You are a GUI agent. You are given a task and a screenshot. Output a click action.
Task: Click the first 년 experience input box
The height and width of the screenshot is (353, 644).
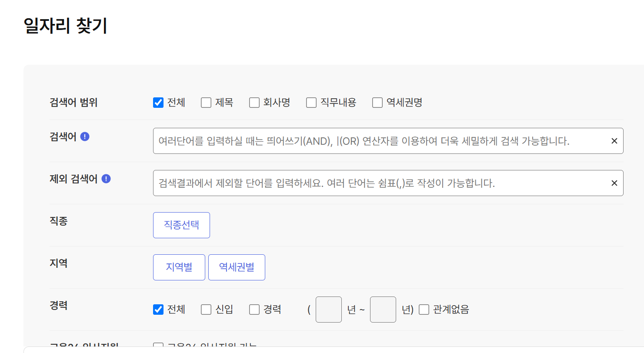[328, 309]
